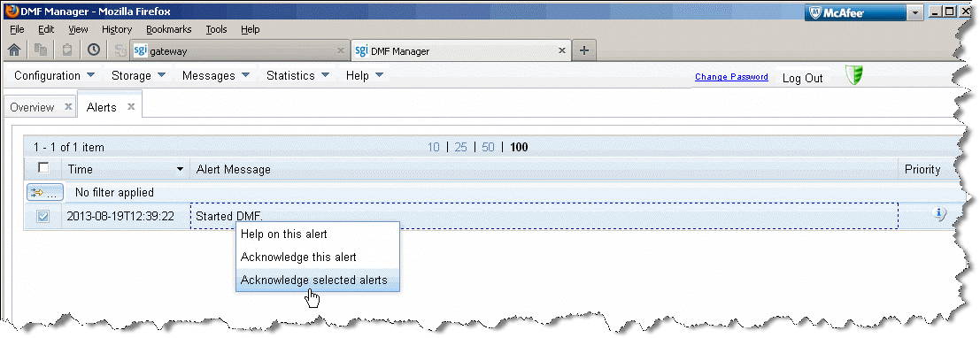
Task: Expand the Messages dropdown menu
Action: (x=216, y=75)
